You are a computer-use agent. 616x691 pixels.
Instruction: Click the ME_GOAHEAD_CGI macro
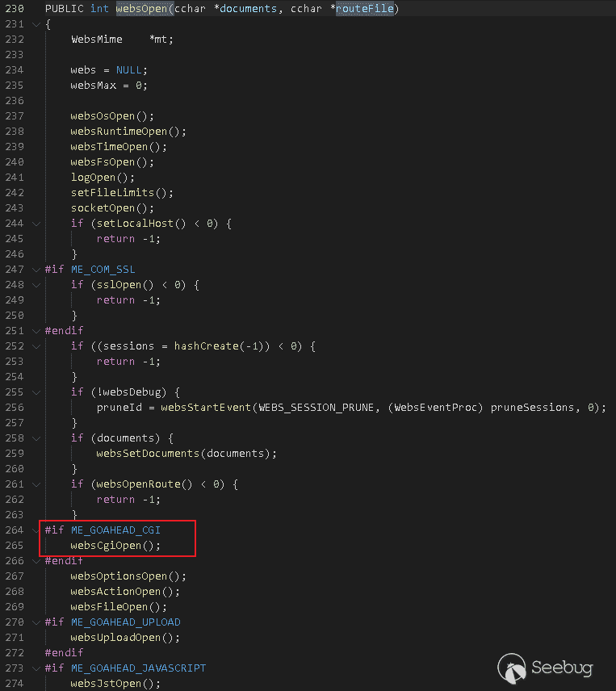click(x=116, y=530)
